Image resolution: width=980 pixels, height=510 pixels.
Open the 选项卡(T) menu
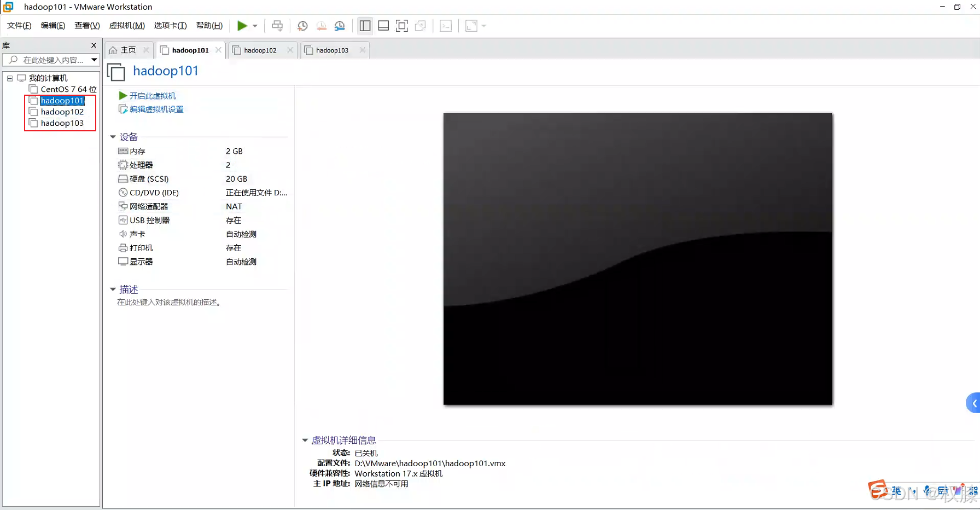point(170,26)
